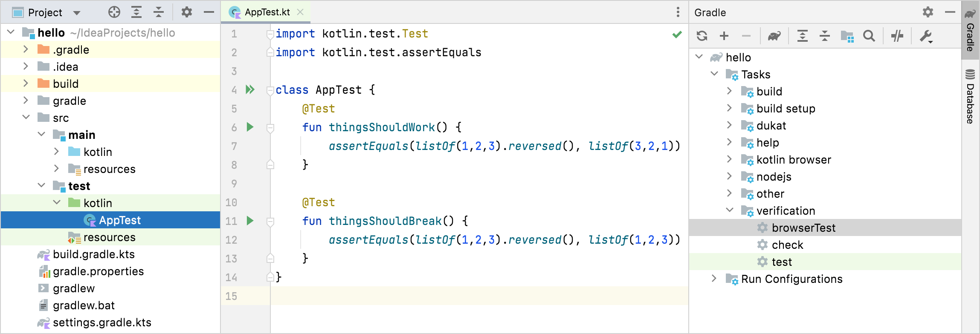Select browserTest Gradle task
Viewport: 980px width, 334px height.
click(825, 227)
